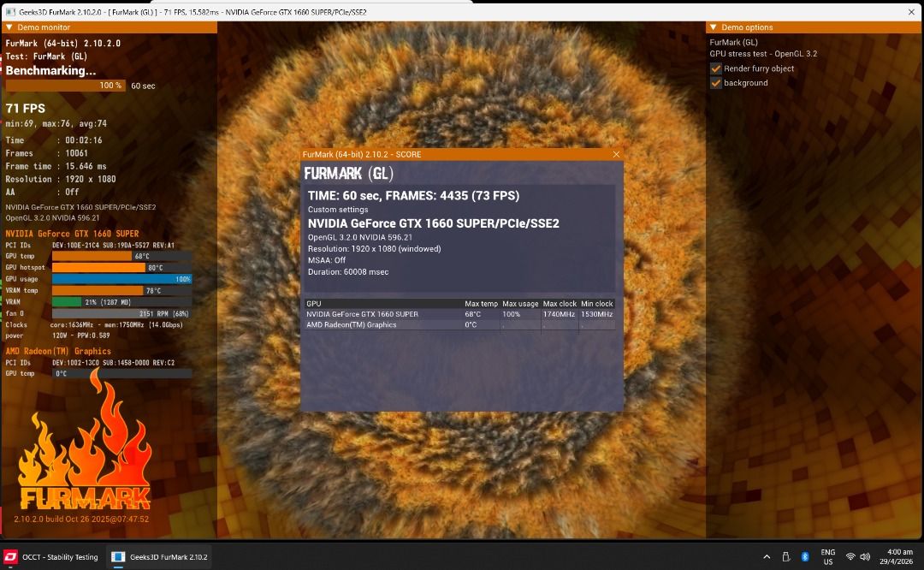Click the VRAM 21% (1287 MB) bar

click(x=121, y=302)
